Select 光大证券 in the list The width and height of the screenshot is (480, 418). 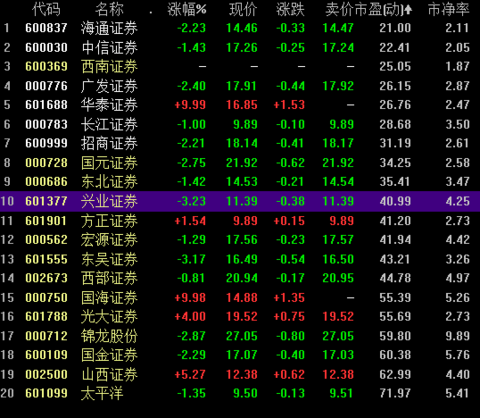tap(109, 317)
